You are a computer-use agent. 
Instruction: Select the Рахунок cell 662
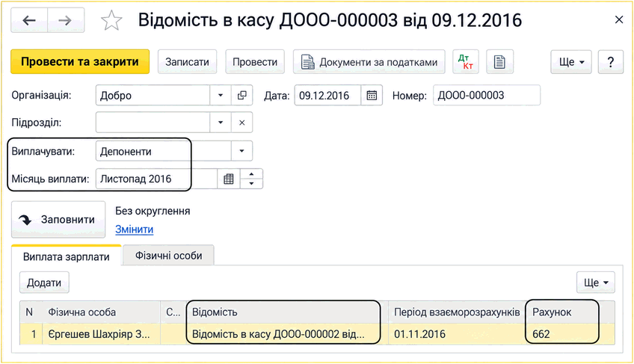[562, 334]
